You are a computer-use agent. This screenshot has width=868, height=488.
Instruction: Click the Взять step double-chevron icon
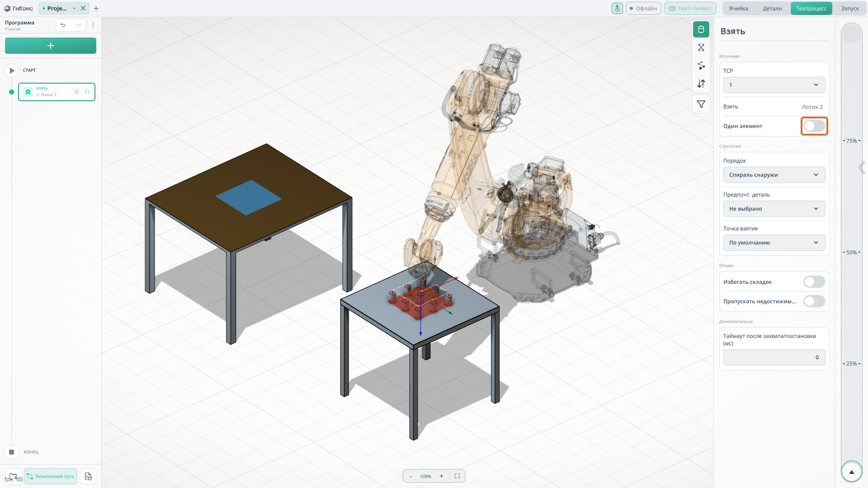click(28, 92)
